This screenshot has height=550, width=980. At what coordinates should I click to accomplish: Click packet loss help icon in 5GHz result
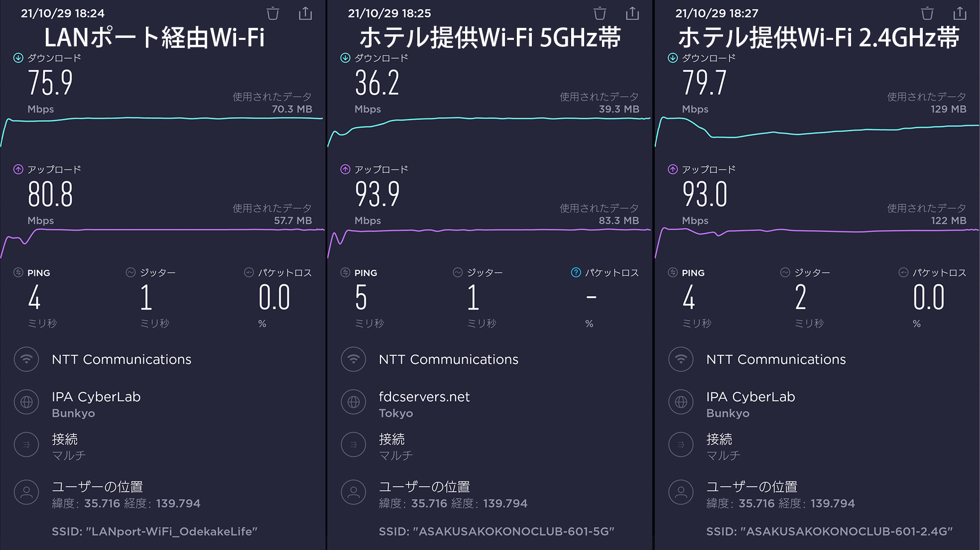[576, 273]
